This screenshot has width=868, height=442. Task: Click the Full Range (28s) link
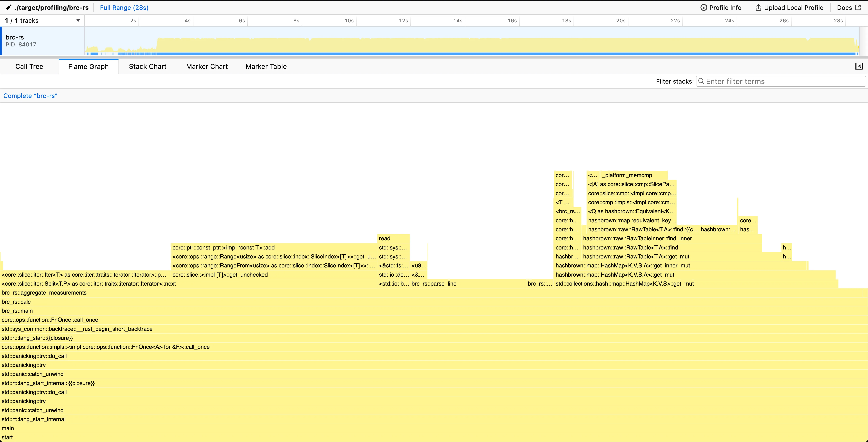pos(124,7)
